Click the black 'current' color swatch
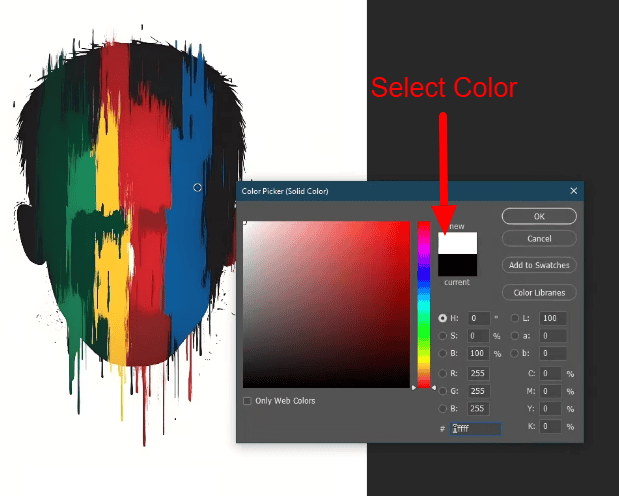 pos(457,265)
